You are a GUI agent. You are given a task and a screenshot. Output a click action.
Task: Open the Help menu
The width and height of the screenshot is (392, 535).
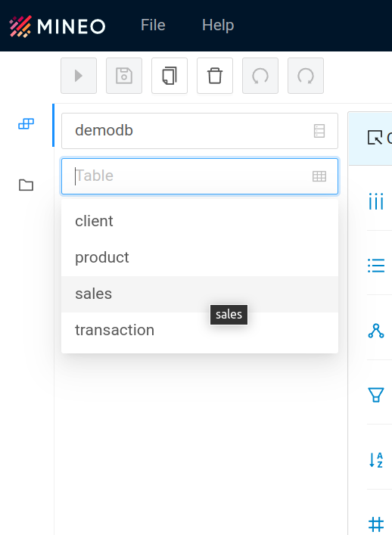tap(218, 25)
